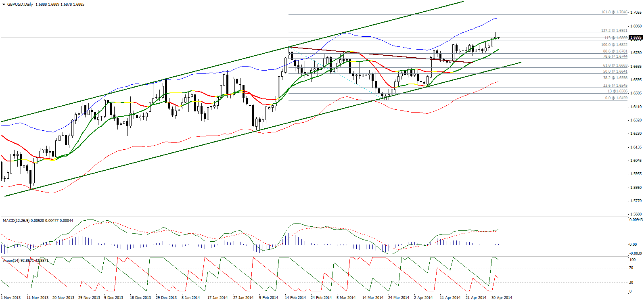Click price axis value 1.6410
Image resolution: width=644 pixels, height=301 pixels.
pos(636,107)
